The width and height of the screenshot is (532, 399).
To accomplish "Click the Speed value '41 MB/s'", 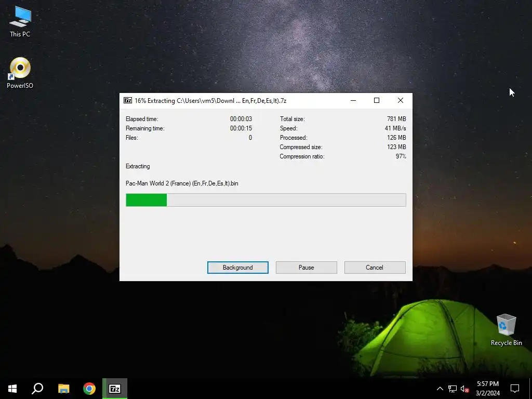I will pyautogui.click(x=395, y=128).
